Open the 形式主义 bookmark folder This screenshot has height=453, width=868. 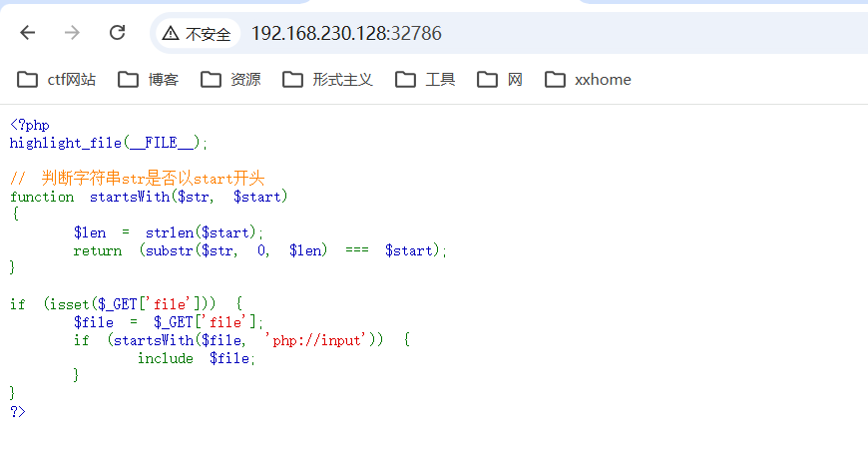coord(327,80)
